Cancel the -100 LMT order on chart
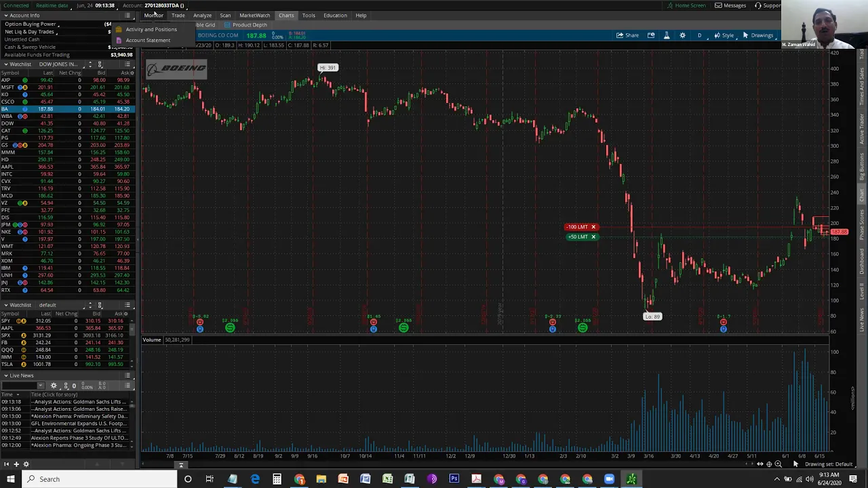Image resolution: width=868 pixels, height=488 pixels. click(593, 227)
